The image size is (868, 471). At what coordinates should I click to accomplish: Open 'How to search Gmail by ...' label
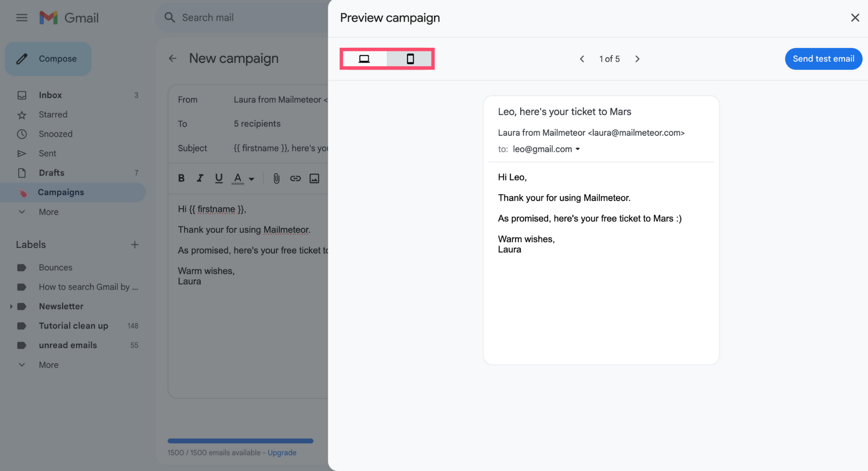click(73, 287)
